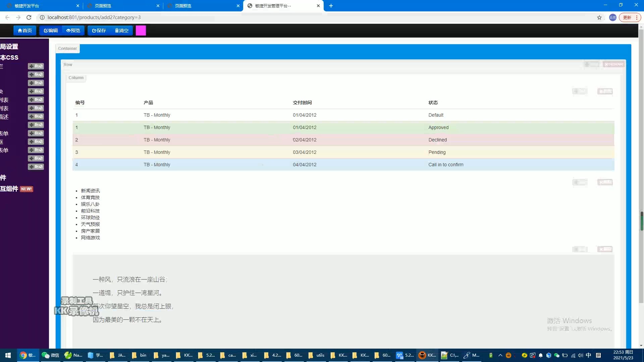Viewport: 644px width, 362px height.
Task: Click the 拖动 handle in the 描述 row
Action: 36,116
